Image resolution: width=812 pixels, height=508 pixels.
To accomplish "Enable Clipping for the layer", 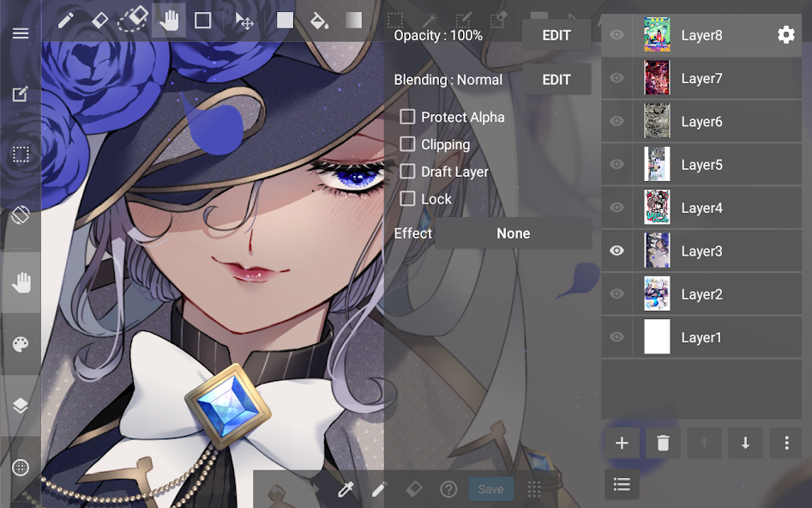I will pos(407,145).
